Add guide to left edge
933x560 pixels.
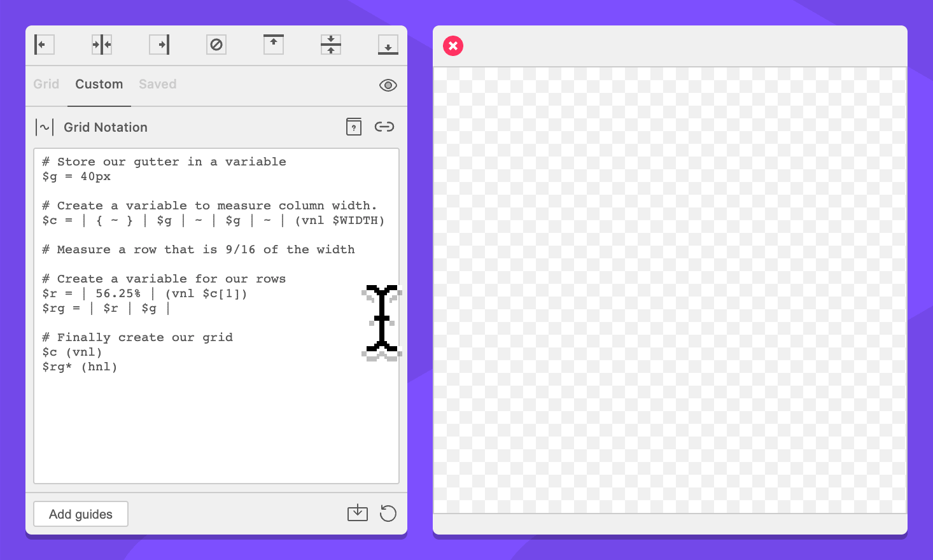44,45
